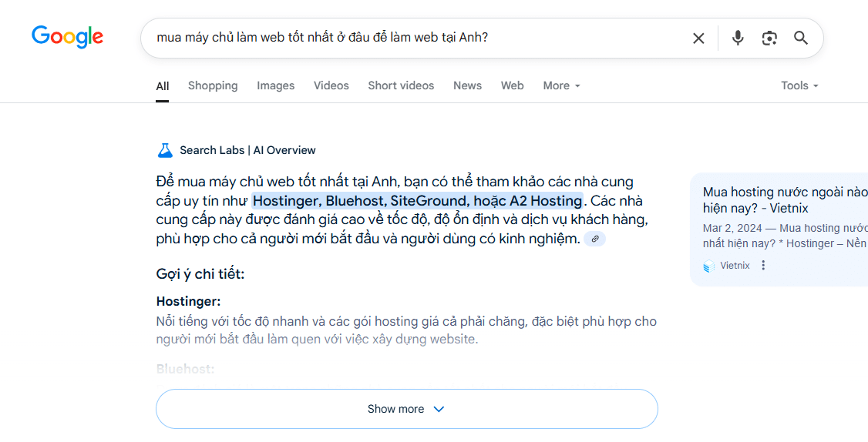This screenshot has width=868, height=442.
Task: Open the Web results tab
Action: click(513, 85)
